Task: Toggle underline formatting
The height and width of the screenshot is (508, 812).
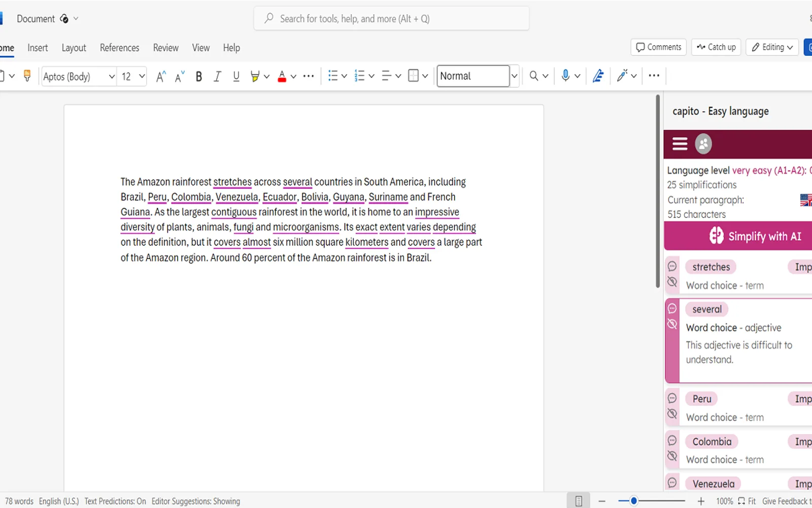Action: pos(236,76)
